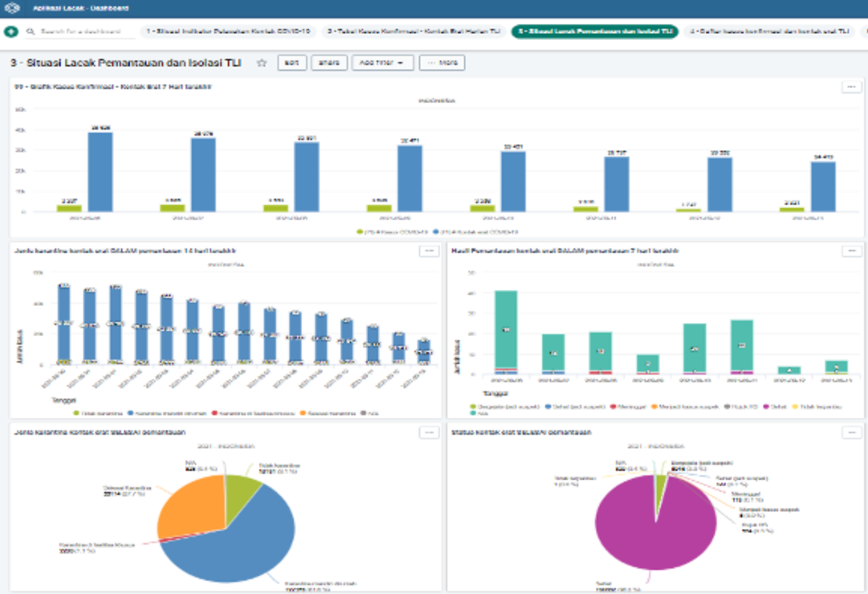Open the More dropdown menu
868x594 pixels.
pos(442,63)
